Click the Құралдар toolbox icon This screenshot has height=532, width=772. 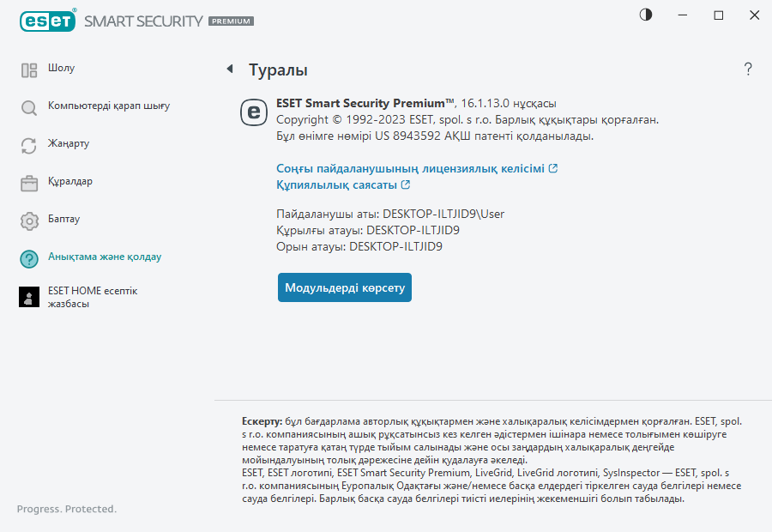pyautogui.click(x=29, y=184)
